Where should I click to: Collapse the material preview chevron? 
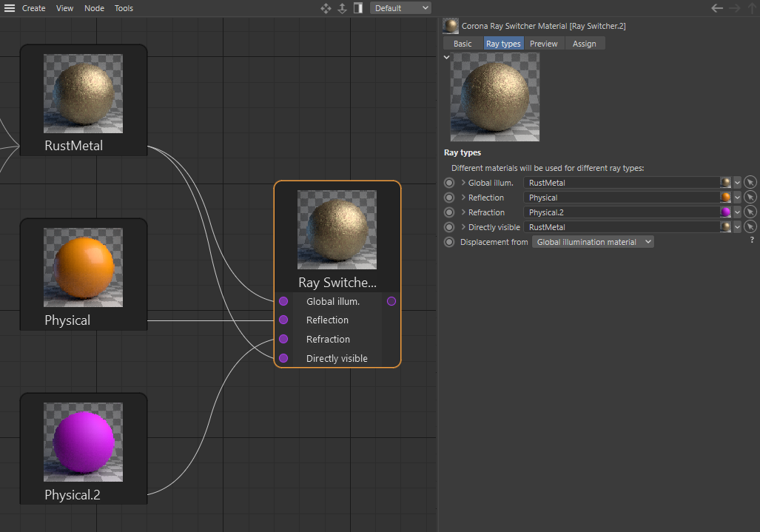446,57
